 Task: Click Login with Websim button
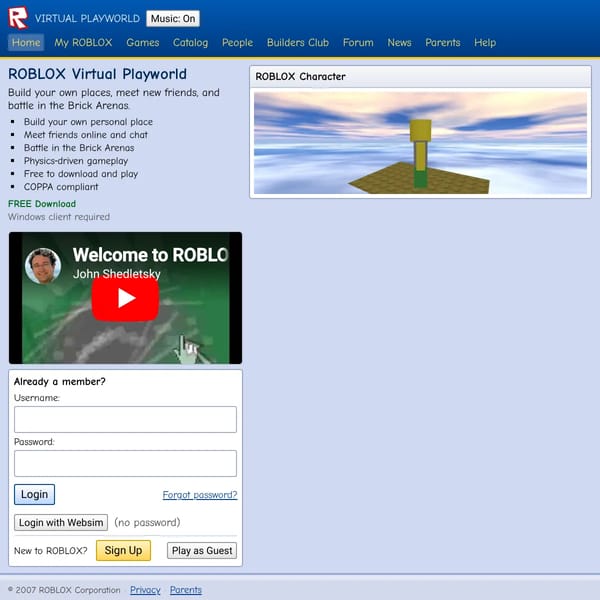tap(61, 522)
